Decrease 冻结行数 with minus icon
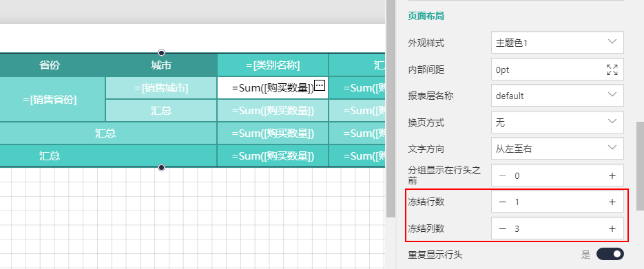 [x=502, y=202]
